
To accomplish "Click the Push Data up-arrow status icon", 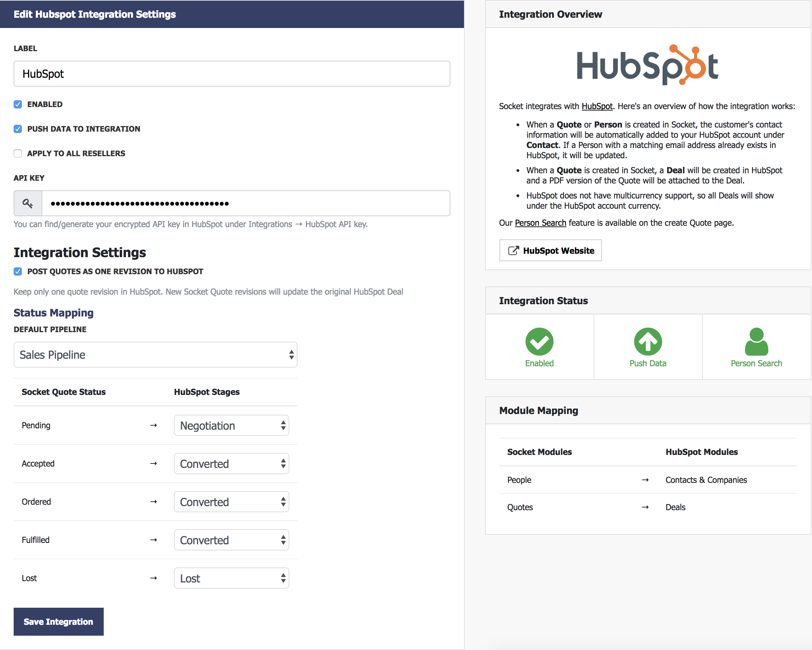I will pos(648,341).
